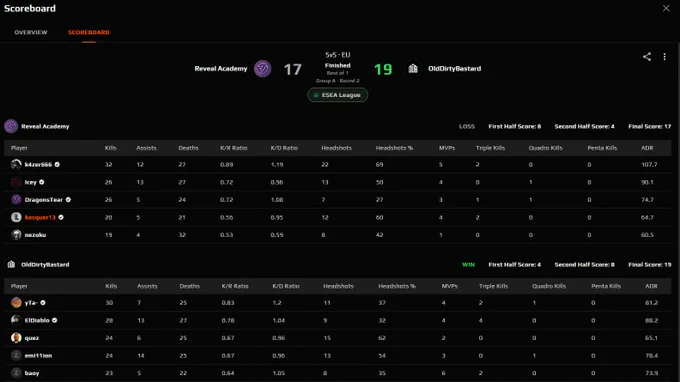
Task: Click verified badge next to Icey
Action: pyautogui.click(x=42, y=182)
